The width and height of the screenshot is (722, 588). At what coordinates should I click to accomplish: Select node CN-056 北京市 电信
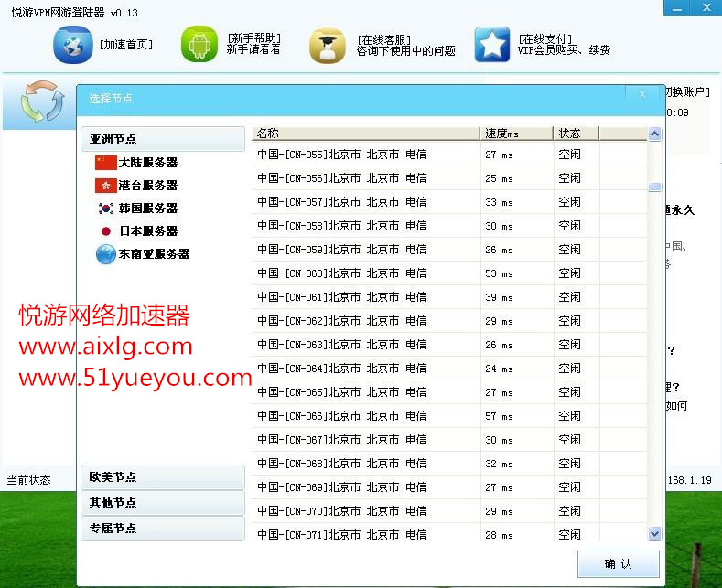click(x=449, y=178)
